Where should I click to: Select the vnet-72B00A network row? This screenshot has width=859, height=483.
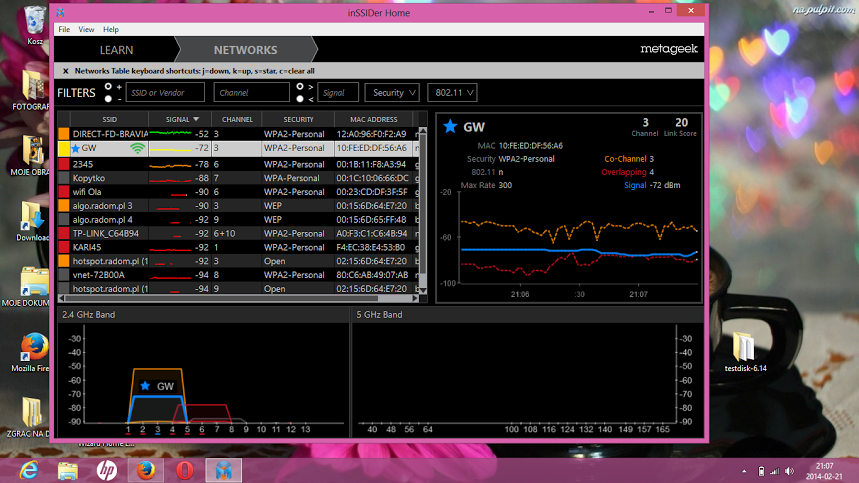pos(238,275)
